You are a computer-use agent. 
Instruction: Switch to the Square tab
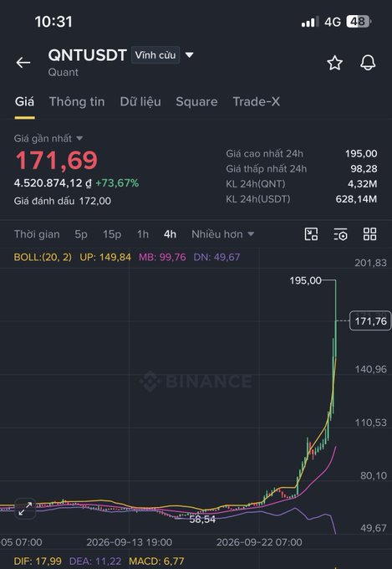[x=196, y=101]
